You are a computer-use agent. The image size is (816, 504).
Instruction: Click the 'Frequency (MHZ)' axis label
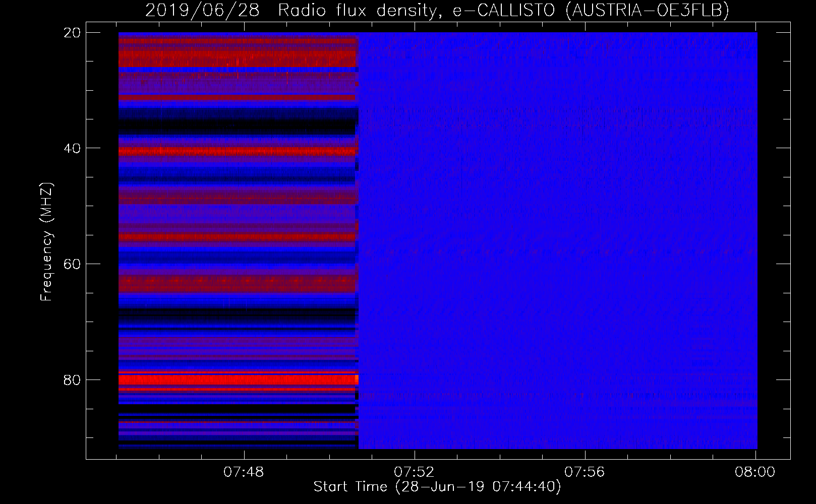coord(46,242)
